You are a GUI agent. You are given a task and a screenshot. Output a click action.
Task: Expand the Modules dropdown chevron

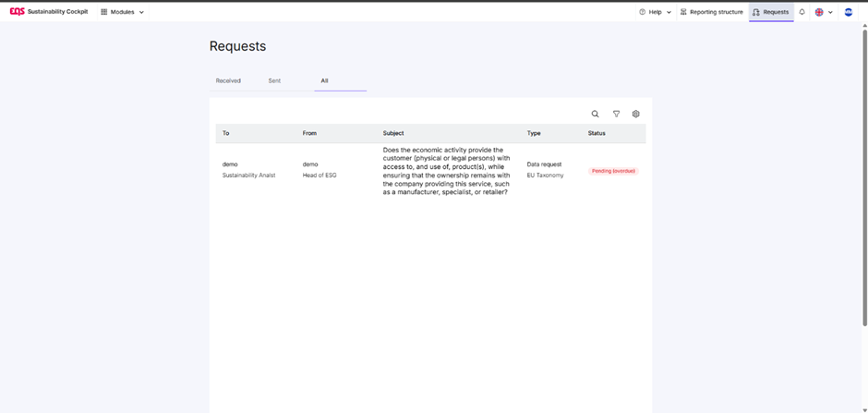(x=141, y=12)
